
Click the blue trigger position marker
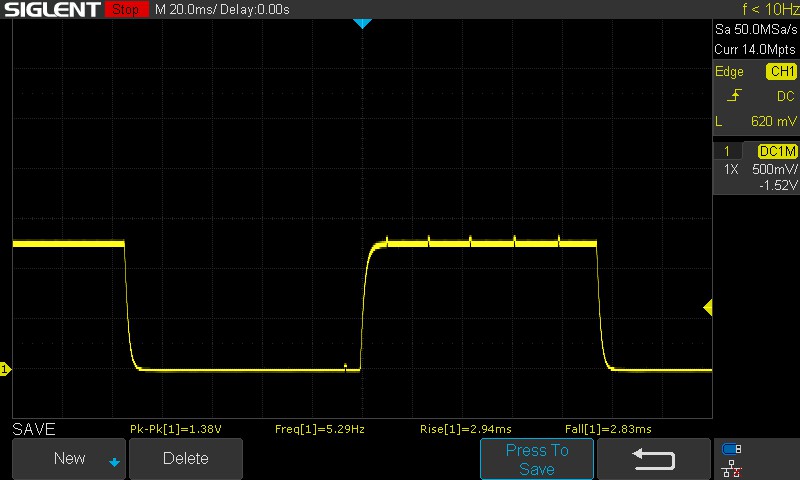click(x=362, y=23)
